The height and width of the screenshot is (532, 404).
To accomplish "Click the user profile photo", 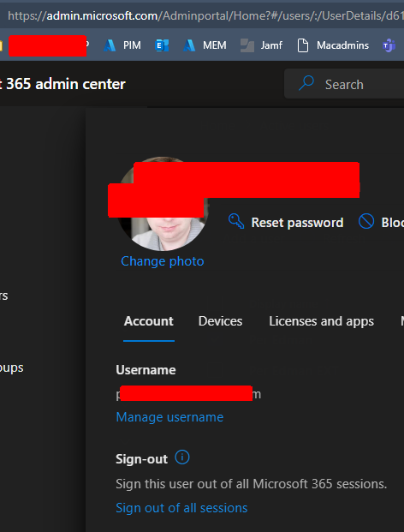I will (x=163, y=204).
